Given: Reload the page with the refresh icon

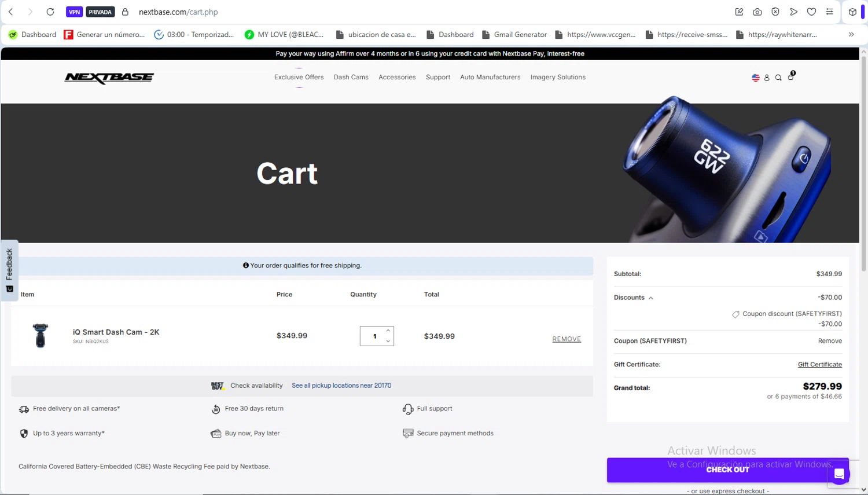Looking at the screenshot, I should click(50, 12).
